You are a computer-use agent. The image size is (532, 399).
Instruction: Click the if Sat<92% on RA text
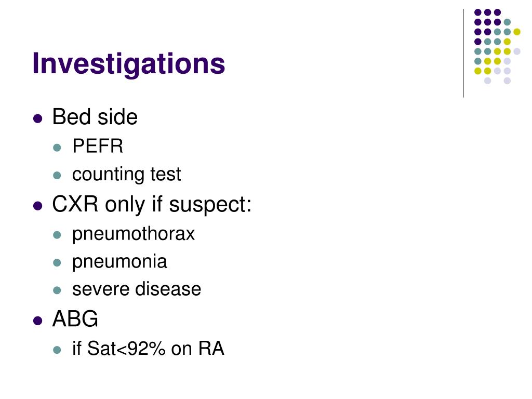[x=148, y=349]
